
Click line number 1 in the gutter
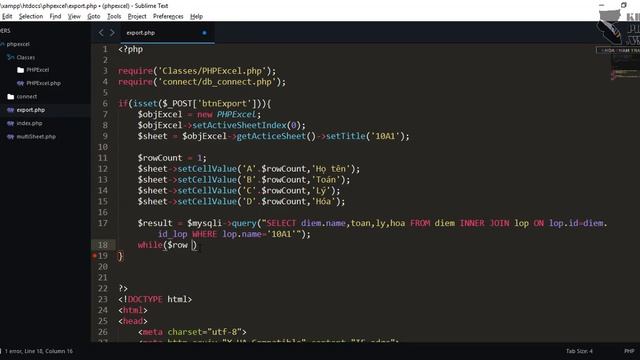(105, 49)
